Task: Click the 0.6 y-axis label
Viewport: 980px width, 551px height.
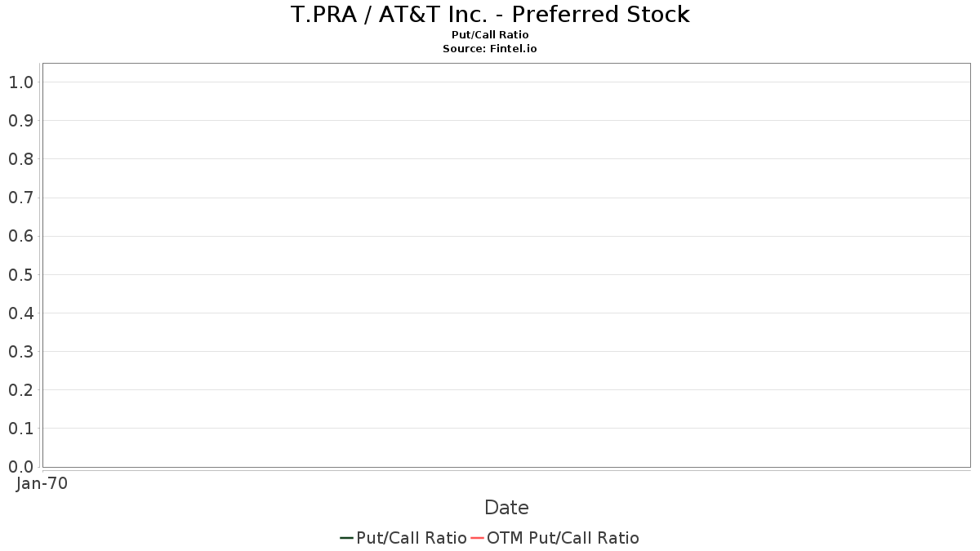Action: [21, 236]
